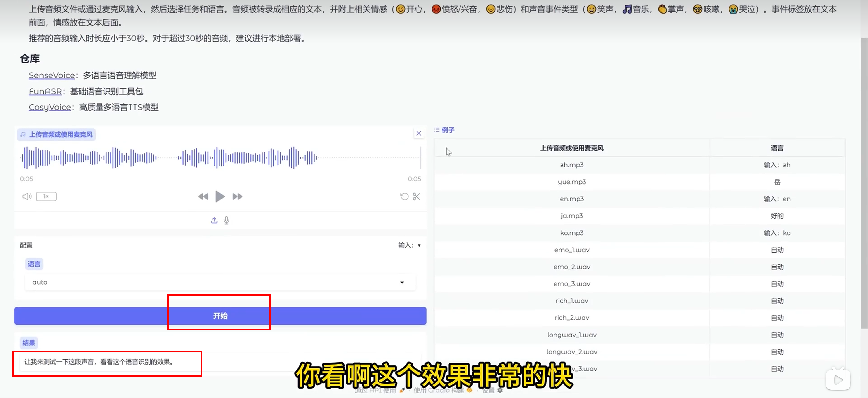Toggle the 1x playback speed button
Screen dimensions: 868x398
46,196
